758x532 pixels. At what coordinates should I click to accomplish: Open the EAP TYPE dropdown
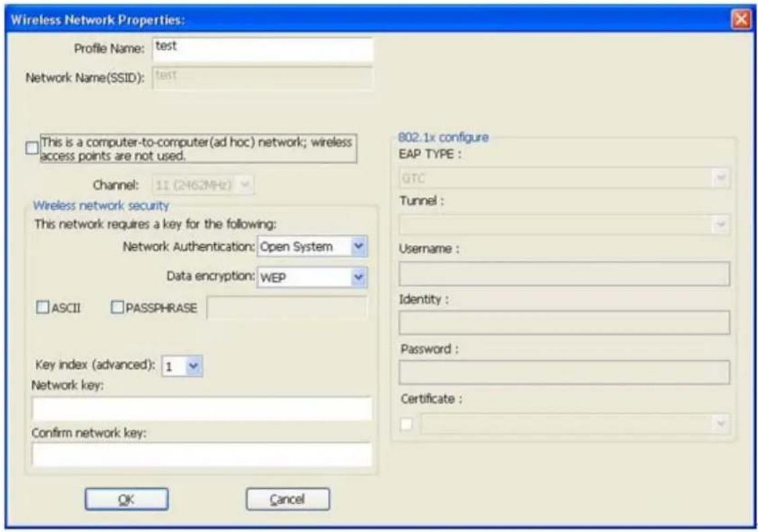564,178
